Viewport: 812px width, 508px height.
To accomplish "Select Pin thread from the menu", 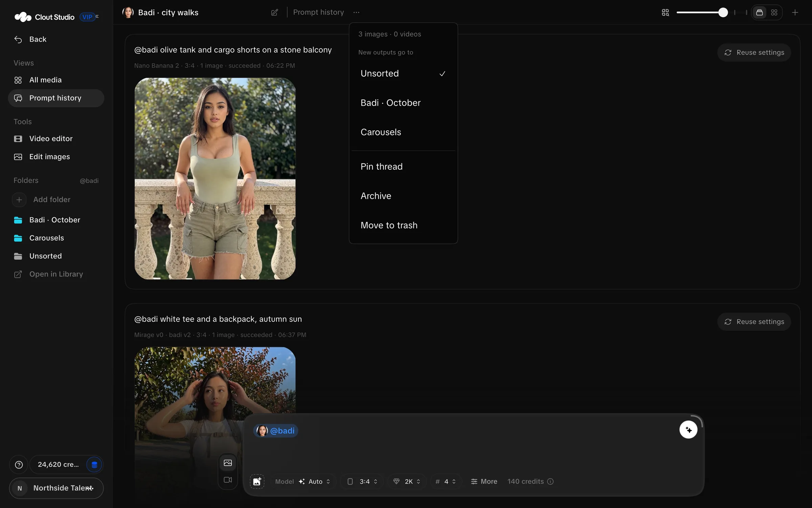I will click(x=403, y=167).
